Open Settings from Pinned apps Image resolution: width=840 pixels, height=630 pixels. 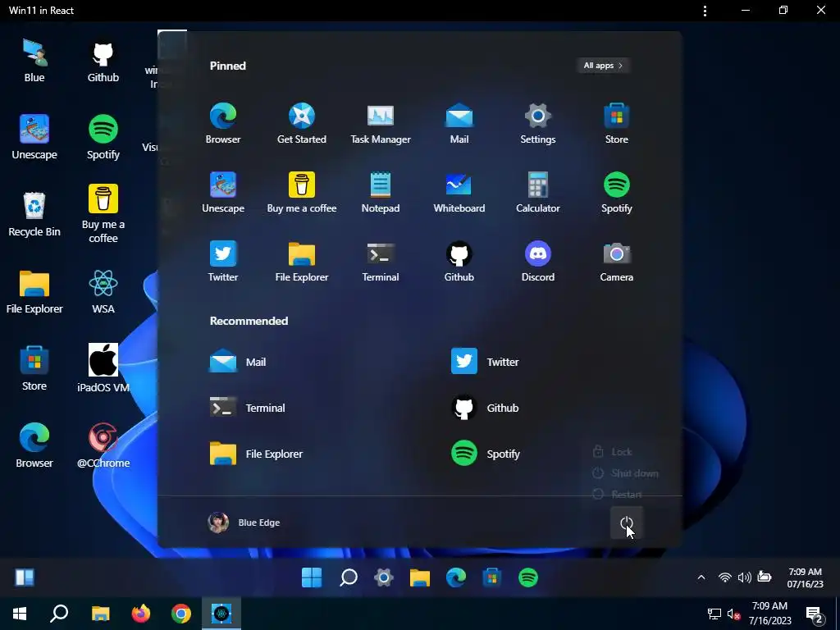coord(538,123)
